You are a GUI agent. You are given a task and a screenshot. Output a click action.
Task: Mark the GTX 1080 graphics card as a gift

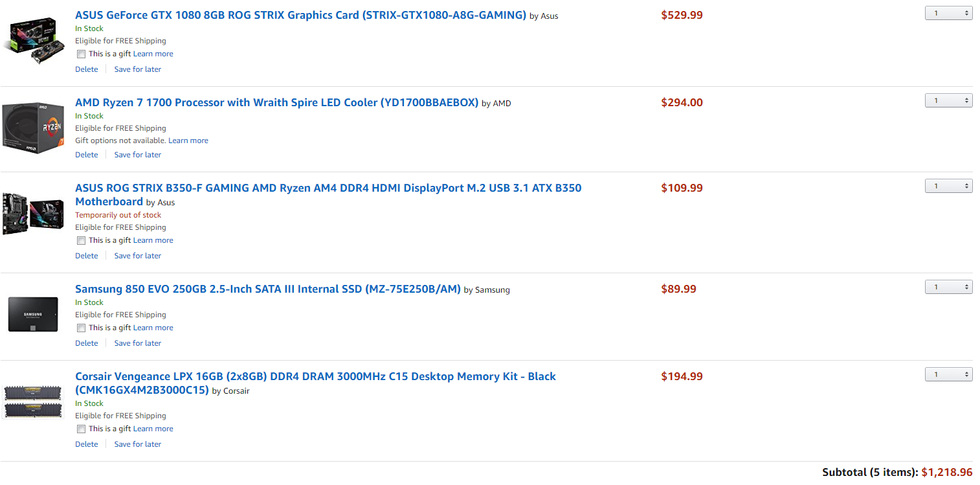[81, 54]
